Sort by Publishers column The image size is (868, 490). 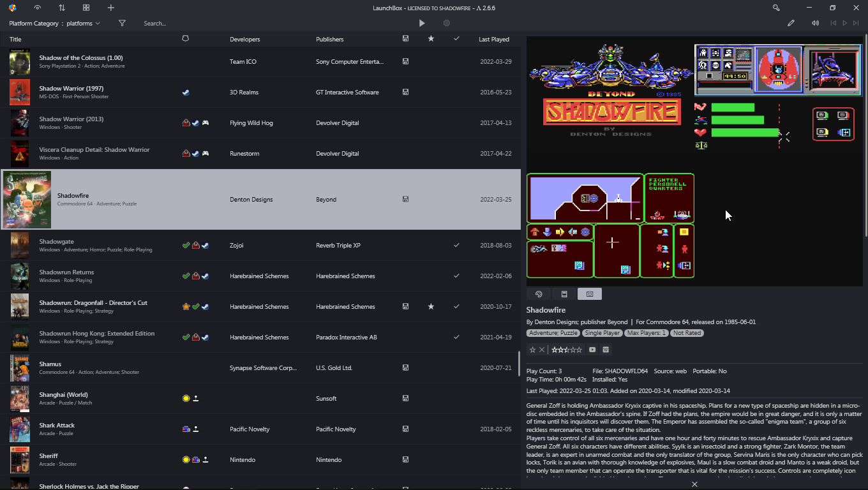[x=330, y=39]
